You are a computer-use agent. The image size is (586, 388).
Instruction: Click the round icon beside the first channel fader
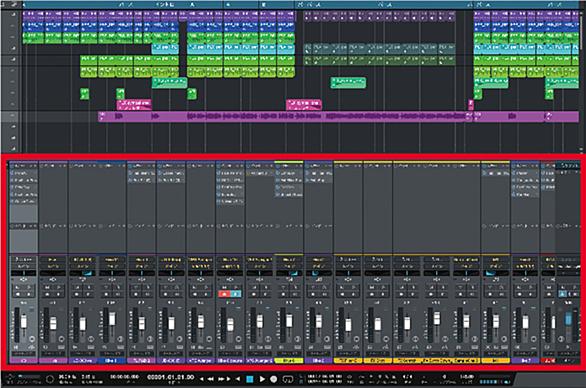[32, 339]
